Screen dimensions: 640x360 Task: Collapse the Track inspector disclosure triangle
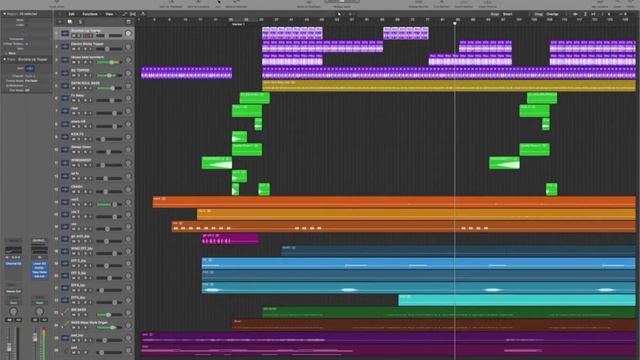4,59
